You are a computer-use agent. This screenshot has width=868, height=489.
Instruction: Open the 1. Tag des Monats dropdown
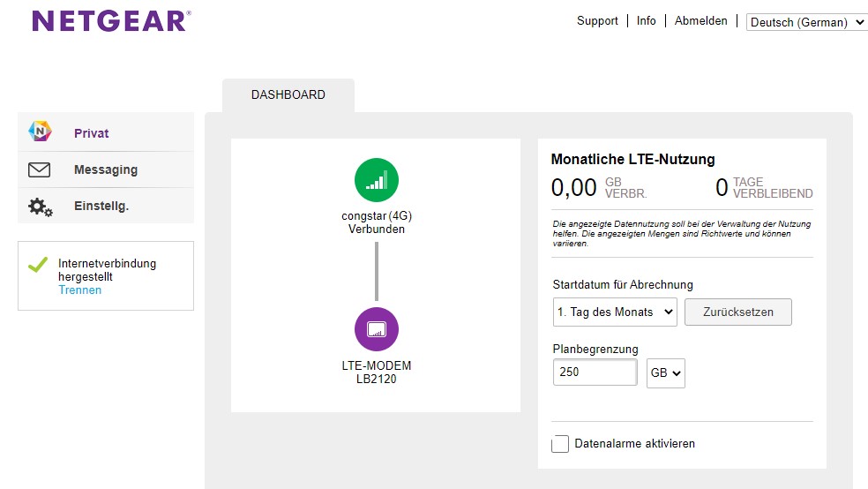click(615, 312)
